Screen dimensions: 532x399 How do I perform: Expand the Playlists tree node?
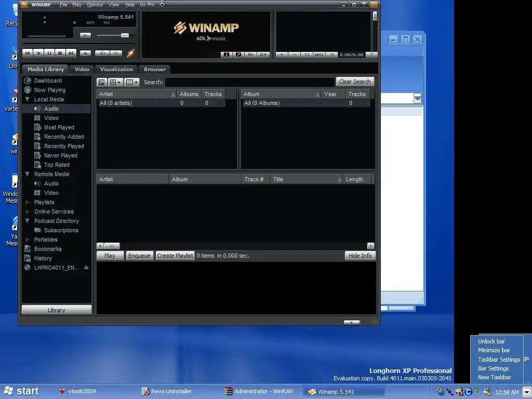click(x=28, y=202)
